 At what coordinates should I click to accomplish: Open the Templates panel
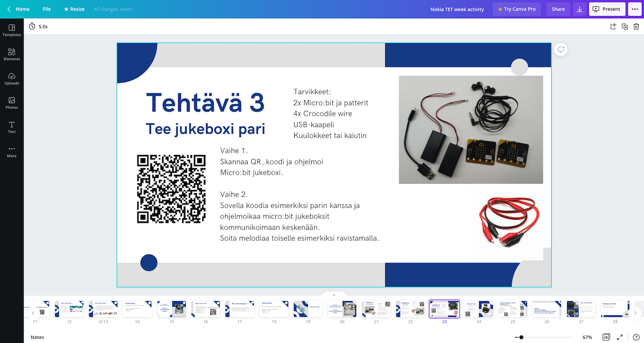point(12,30)
